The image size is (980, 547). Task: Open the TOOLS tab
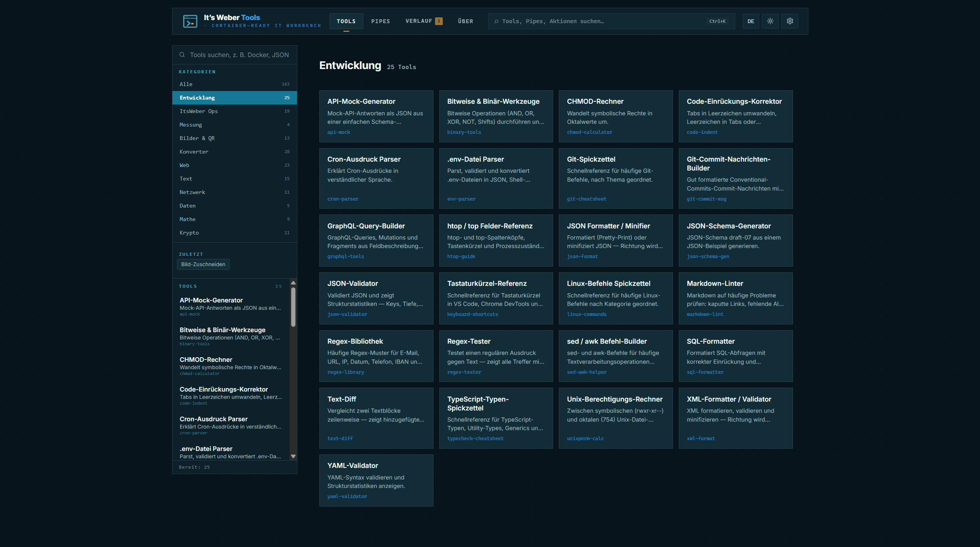(346, 21)
